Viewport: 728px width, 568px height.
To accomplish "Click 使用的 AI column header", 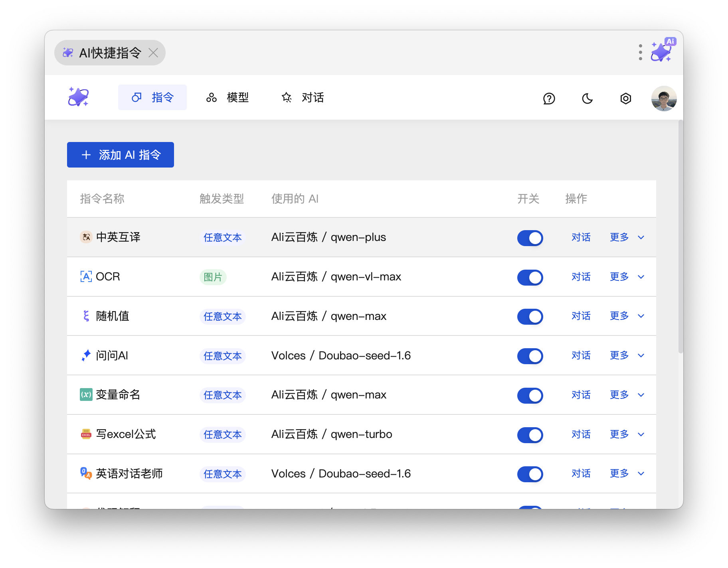I will [295, 199].
